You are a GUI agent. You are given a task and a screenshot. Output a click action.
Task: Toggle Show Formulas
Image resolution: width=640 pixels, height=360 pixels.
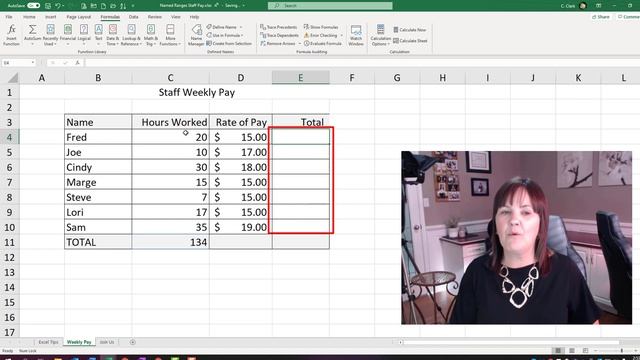321,27
